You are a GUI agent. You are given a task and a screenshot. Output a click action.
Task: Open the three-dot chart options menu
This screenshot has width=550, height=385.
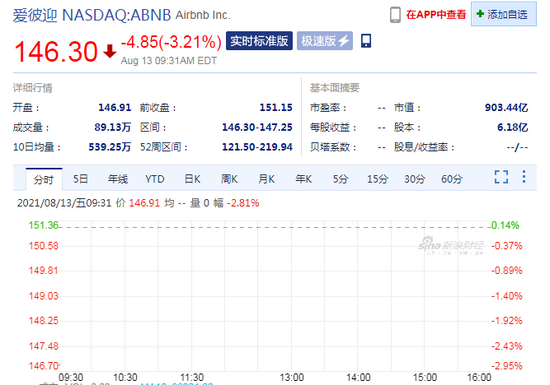[x=524, y=177]
